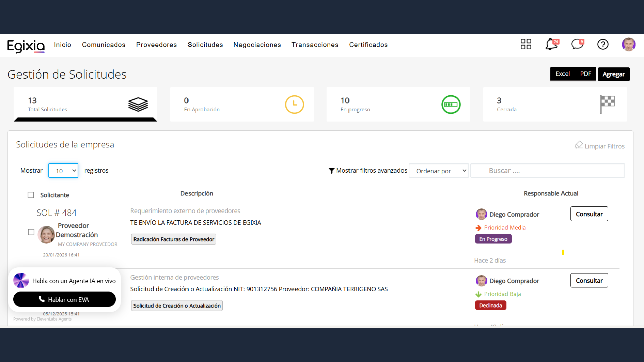Select the En progreso status card
Screen dimensions: 644x362
pos(398,104)
